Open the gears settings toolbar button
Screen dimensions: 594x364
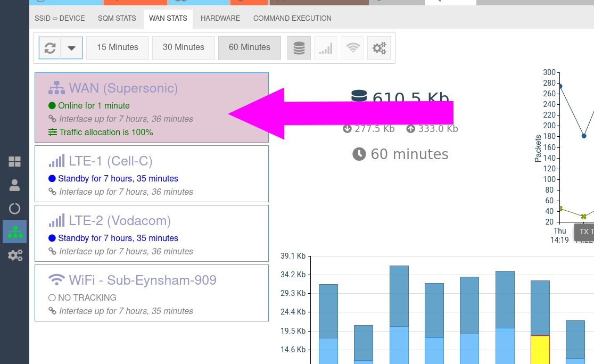pos(379,48)
